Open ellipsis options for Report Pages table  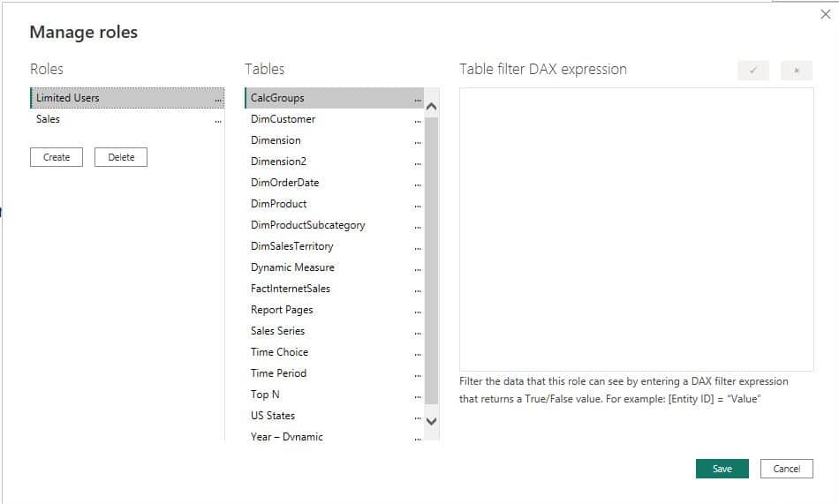418,312
